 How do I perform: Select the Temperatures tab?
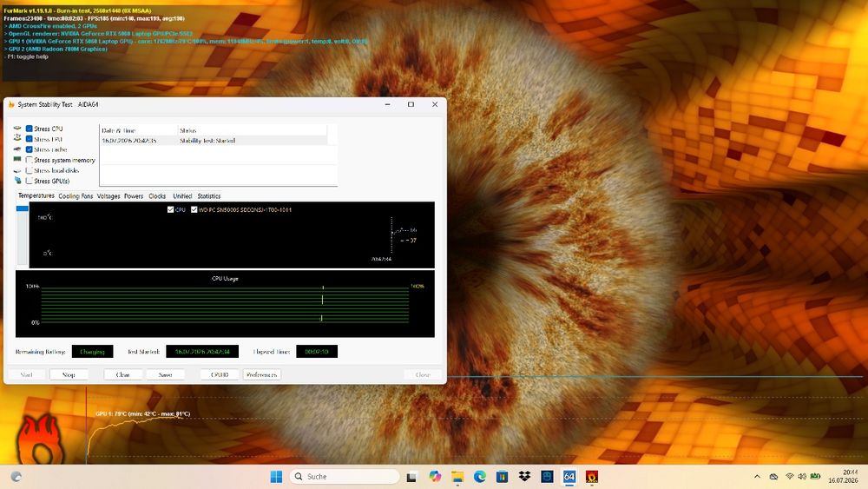point(36,195)
